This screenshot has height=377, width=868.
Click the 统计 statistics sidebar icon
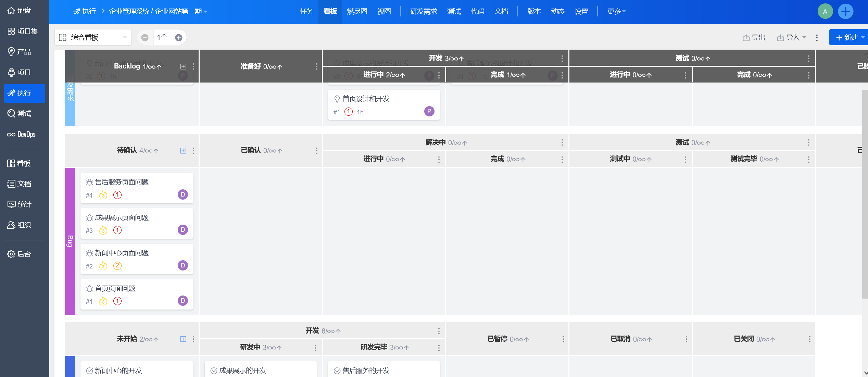tap(11, 204)
